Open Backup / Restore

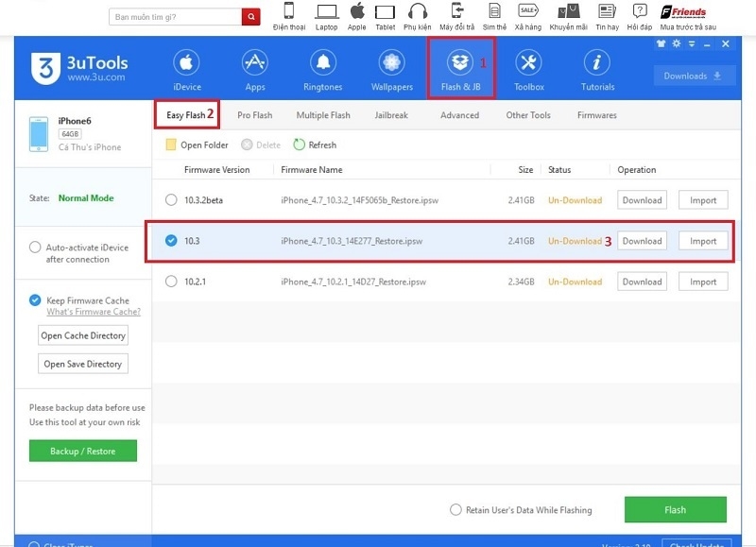coord(82,451)
